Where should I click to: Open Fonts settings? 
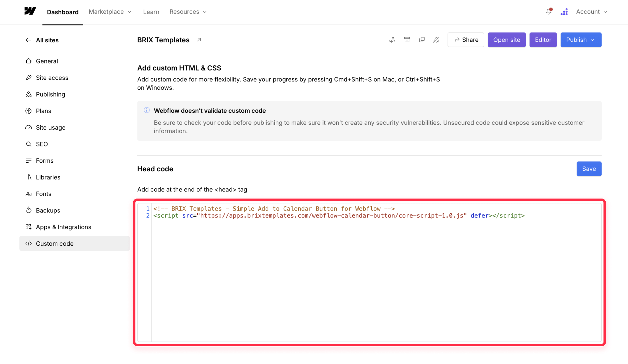click(74, 194)
